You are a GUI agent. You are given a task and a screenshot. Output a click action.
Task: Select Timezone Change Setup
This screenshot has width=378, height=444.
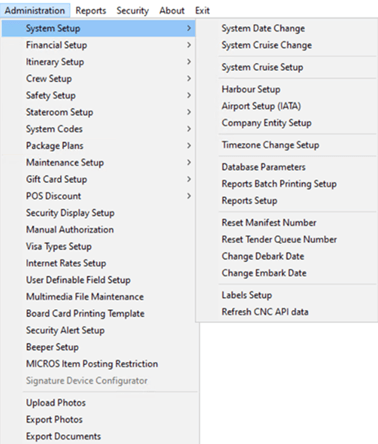point(287,145)
